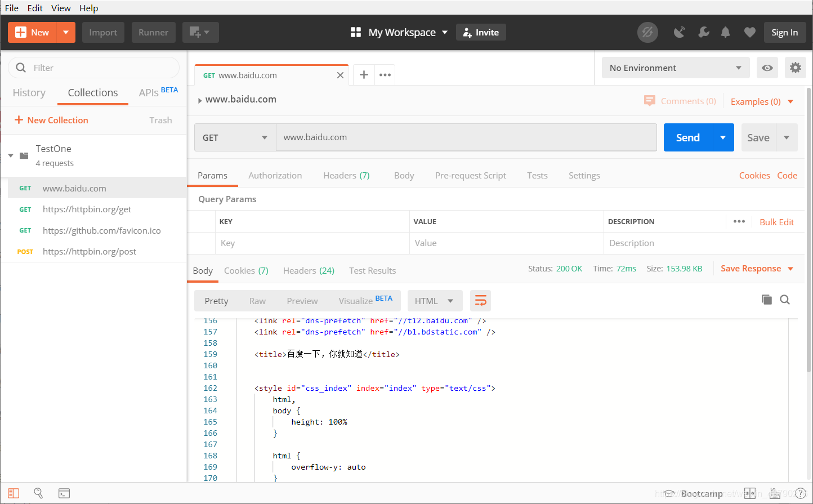813x504 pixels.
Task: Open the Test Results tab
Action: point(372,271)
